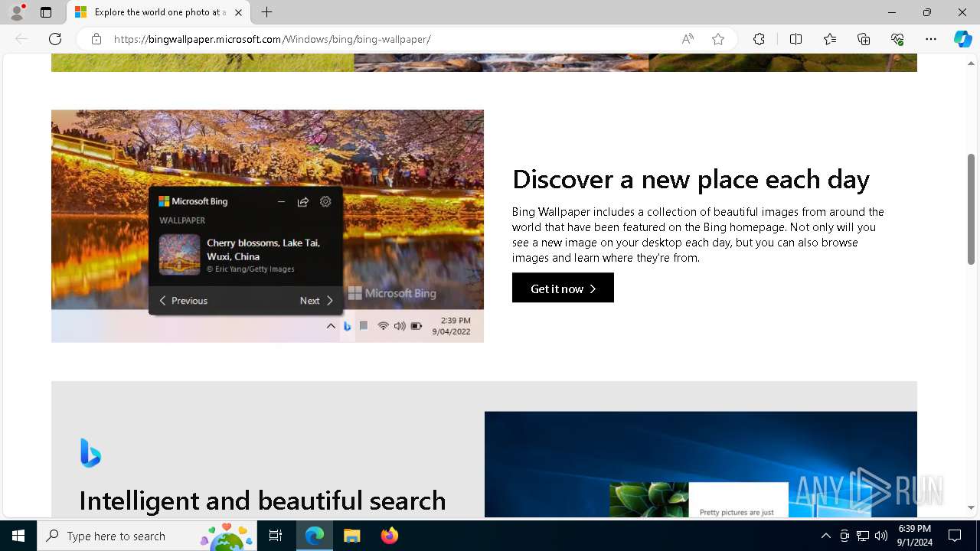Click the Bing Wallpaper description paragraph
The image size is (980, 551).
[x=697, y=234]
